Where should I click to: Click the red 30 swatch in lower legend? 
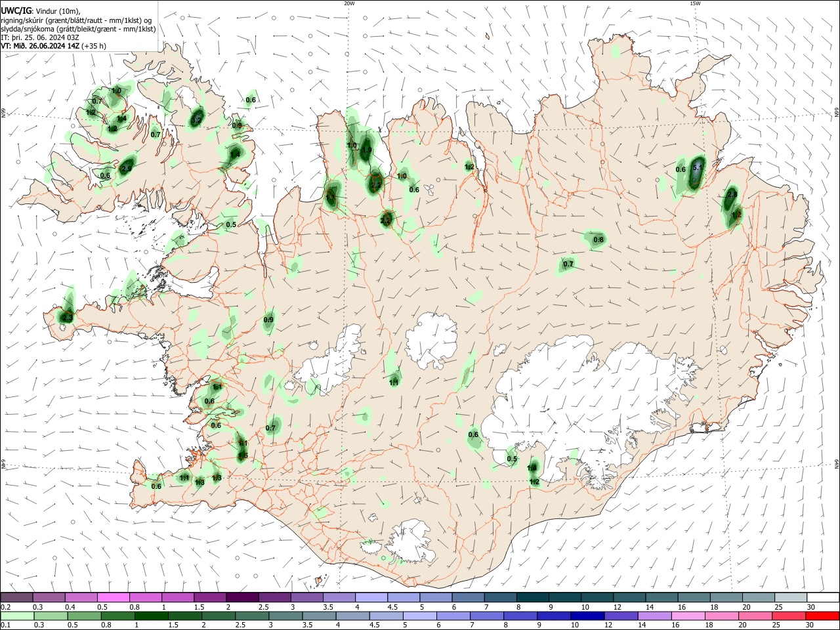823,616
